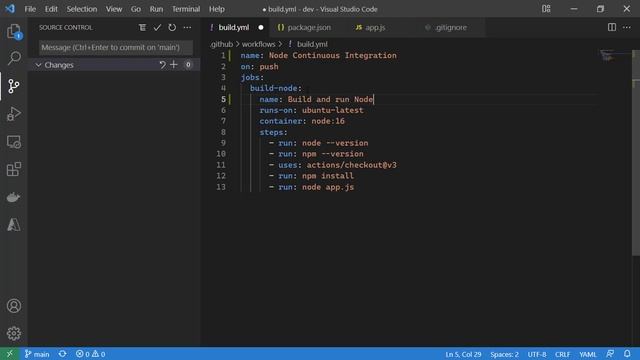Show errors and warnings count
Screen dimensions: 640x360
[x=91, y=354]
